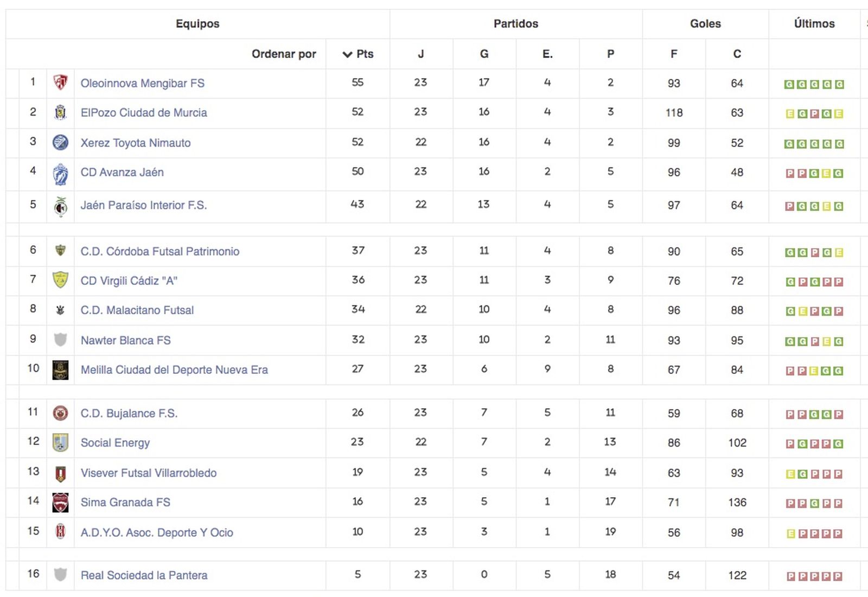Sort by goals for F header
This screenshot has height=597, width=868.
click(x=674, y=54)
